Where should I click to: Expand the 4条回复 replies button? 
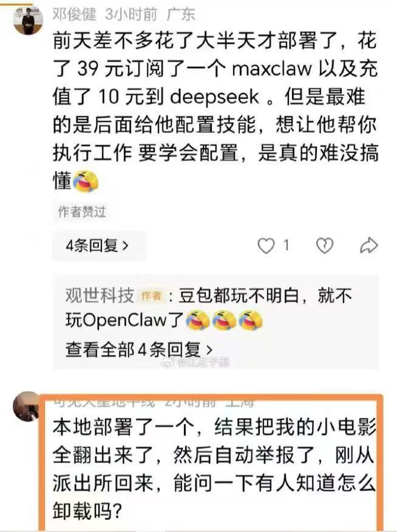(98, 245)
